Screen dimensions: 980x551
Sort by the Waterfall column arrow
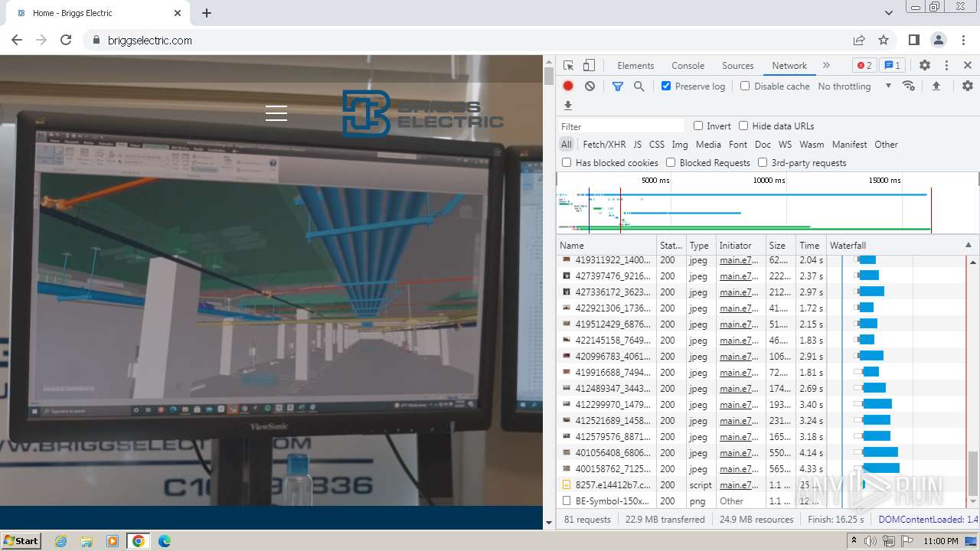coord(968,246)
